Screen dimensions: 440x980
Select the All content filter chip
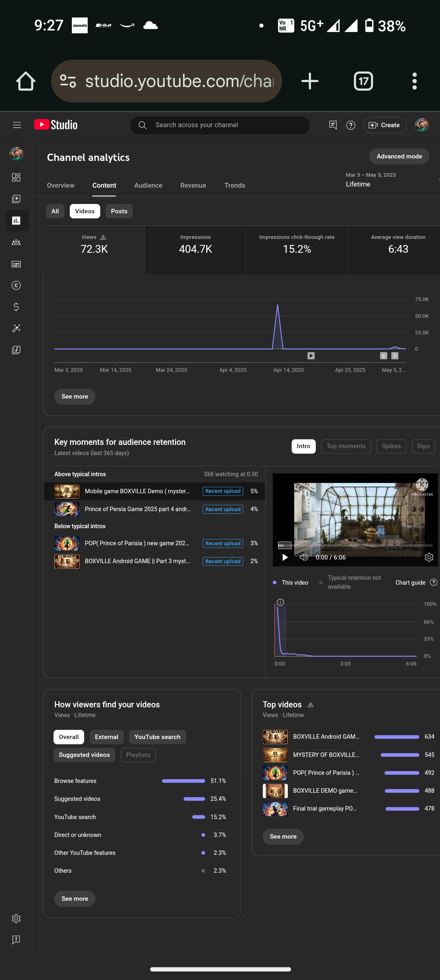coord(55,211)
